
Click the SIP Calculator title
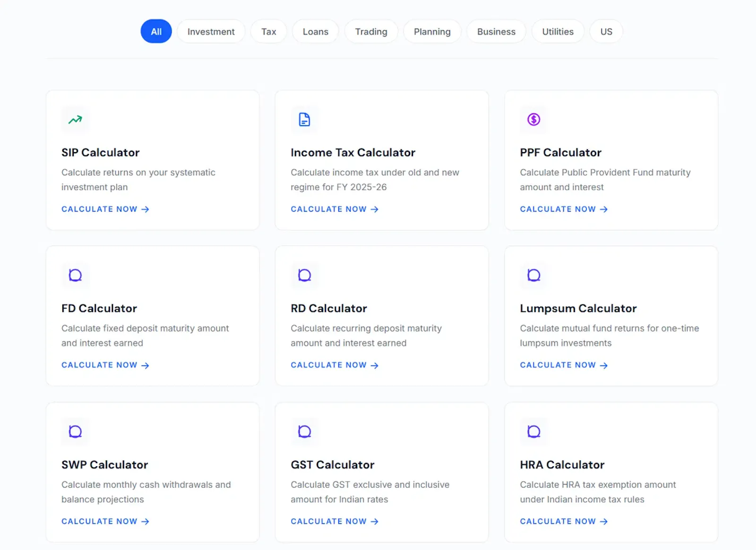click(101, 153)
